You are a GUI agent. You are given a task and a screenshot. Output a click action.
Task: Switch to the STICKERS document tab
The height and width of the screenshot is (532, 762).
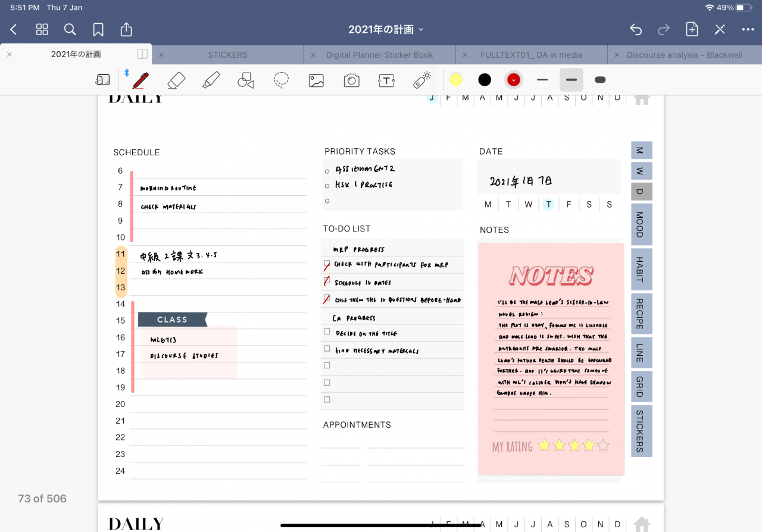coord(227,55)
